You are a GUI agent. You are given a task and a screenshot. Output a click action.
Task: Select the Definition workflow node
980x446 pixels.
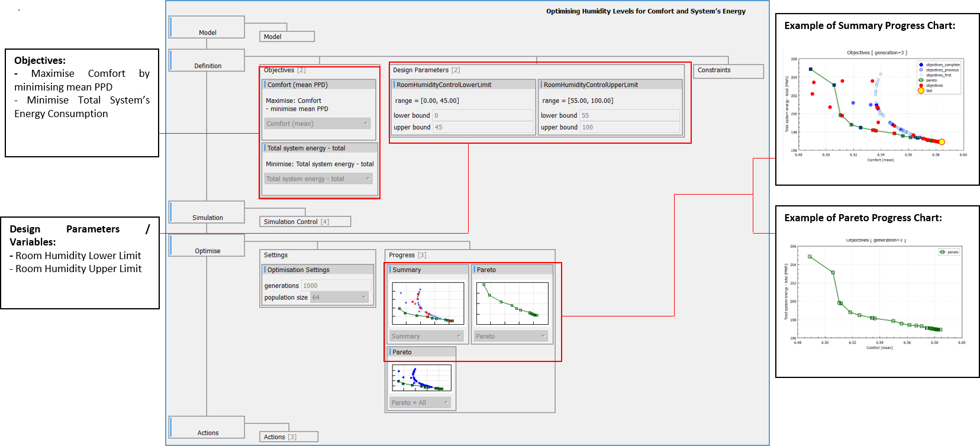207,61
